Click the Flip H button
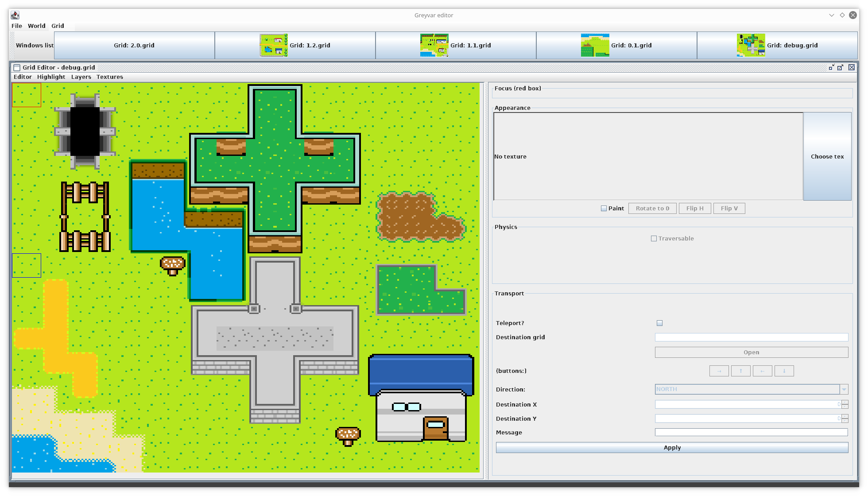Viewport: 868px width, 496px height. (x=695, y=208)
